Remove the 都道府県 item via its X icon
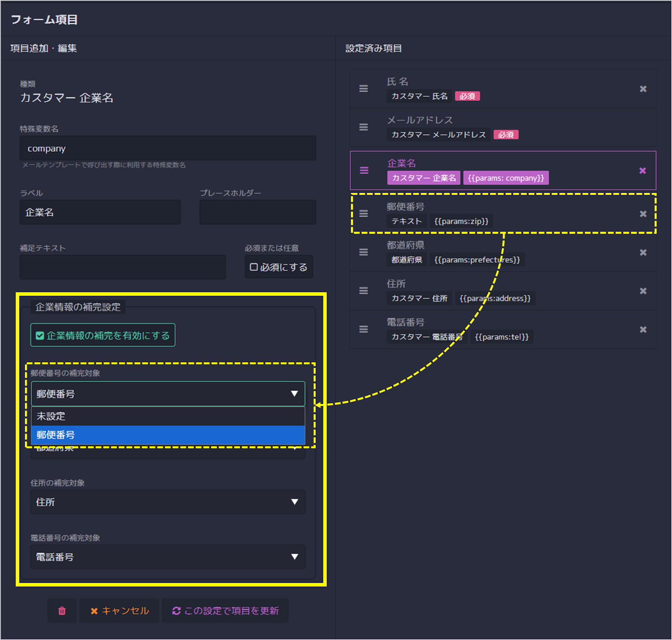The height and width of the screenshot is (640, 672). coord(643,252)
